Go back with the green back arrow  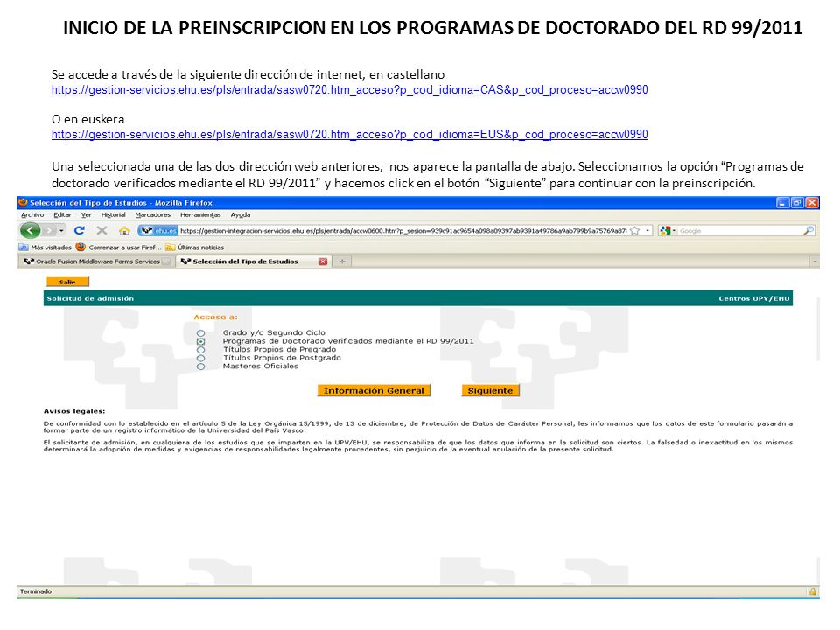coord(30,230)
